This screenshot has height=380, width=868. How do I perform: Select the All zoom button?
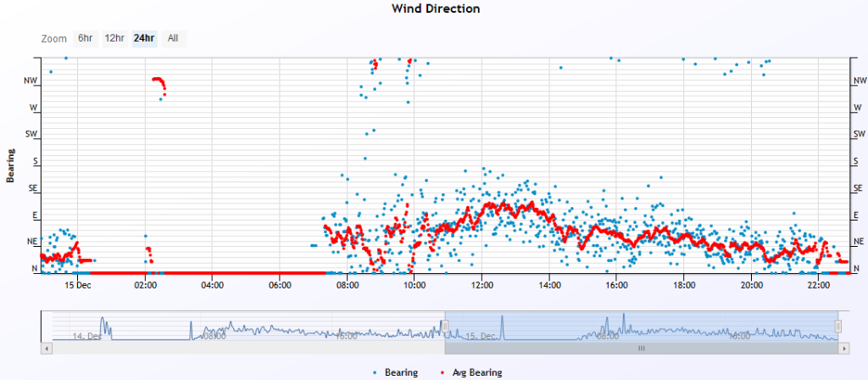173,39
